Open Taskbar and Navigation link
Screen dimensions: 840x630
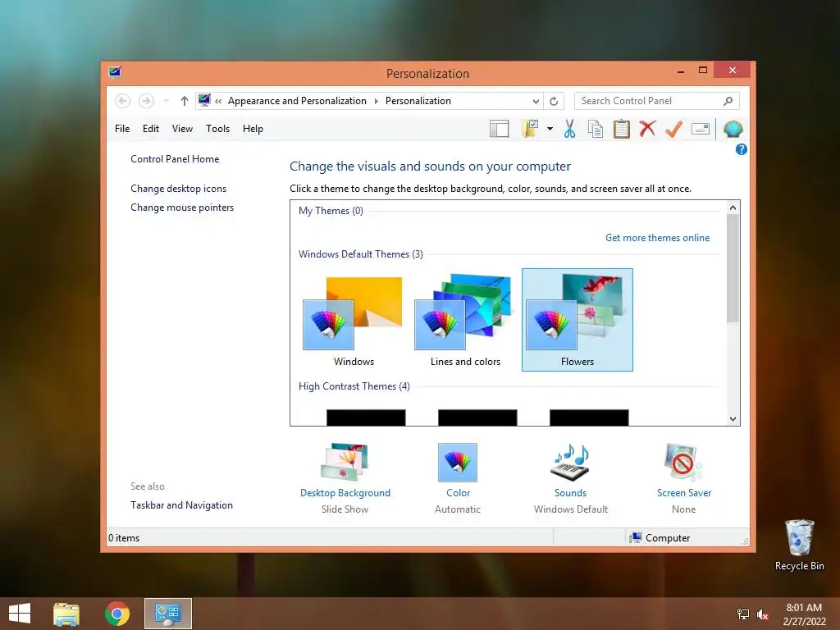coord(181,505)
